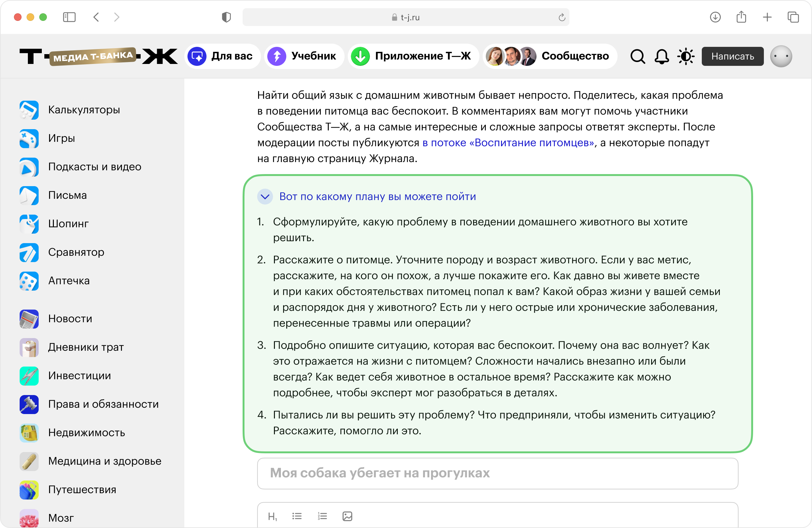Image resolution: width=812 pixels, height=528 pixels.
Task: Apply numbered list in editor toolbar
Action: pos(322,516)
